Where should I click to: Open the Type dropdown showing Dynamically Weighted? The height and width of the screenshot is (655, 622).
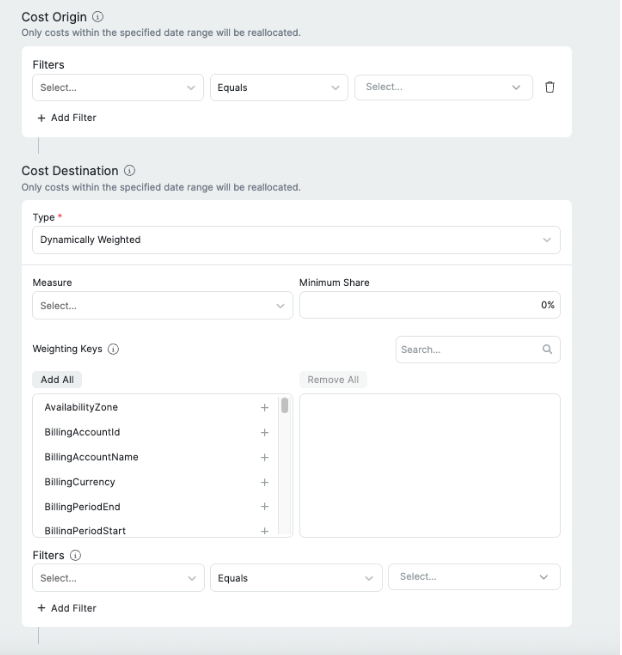[x=296, y=240]
